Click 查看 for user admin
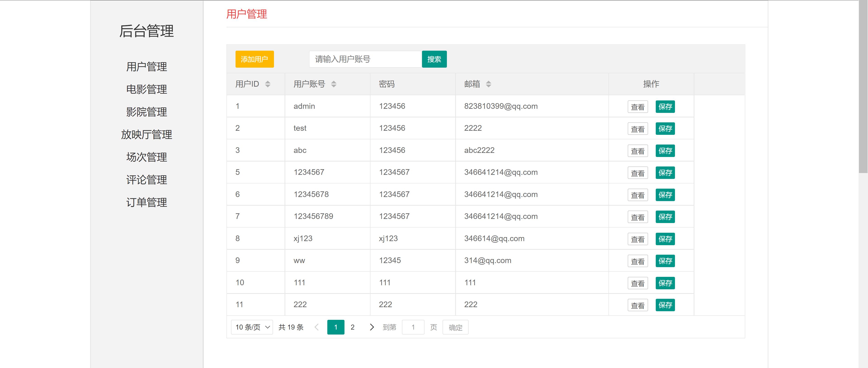868x368 pixels. pos(638,106)
